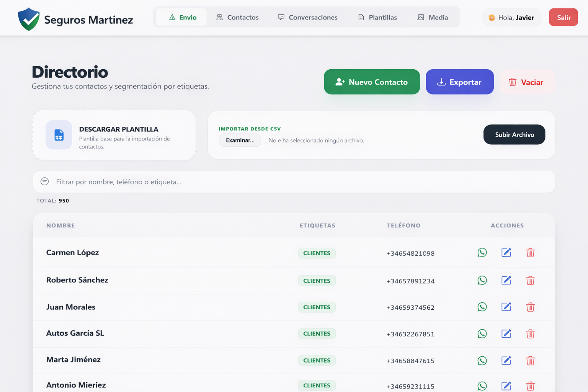Open WhatsApp chat for Juan Morales

[482, 307]
